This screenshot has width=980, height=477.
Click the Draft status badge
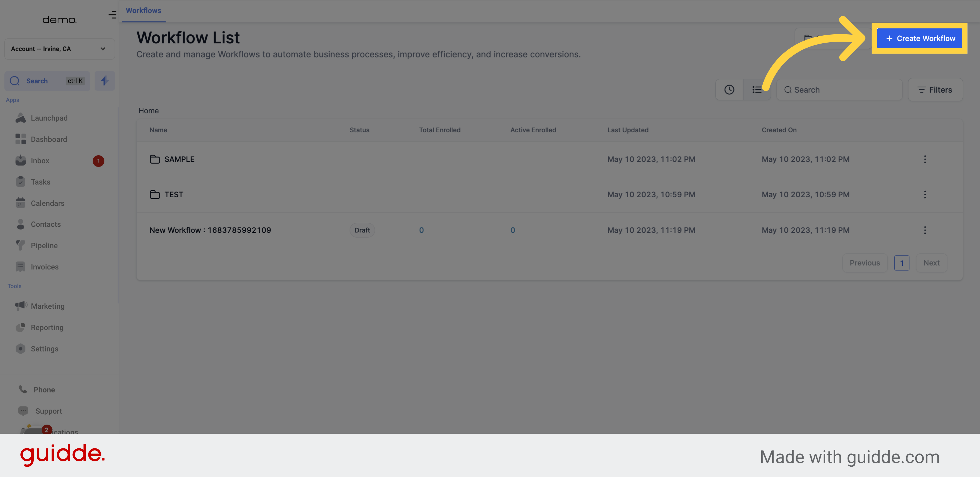click(362, 230)
